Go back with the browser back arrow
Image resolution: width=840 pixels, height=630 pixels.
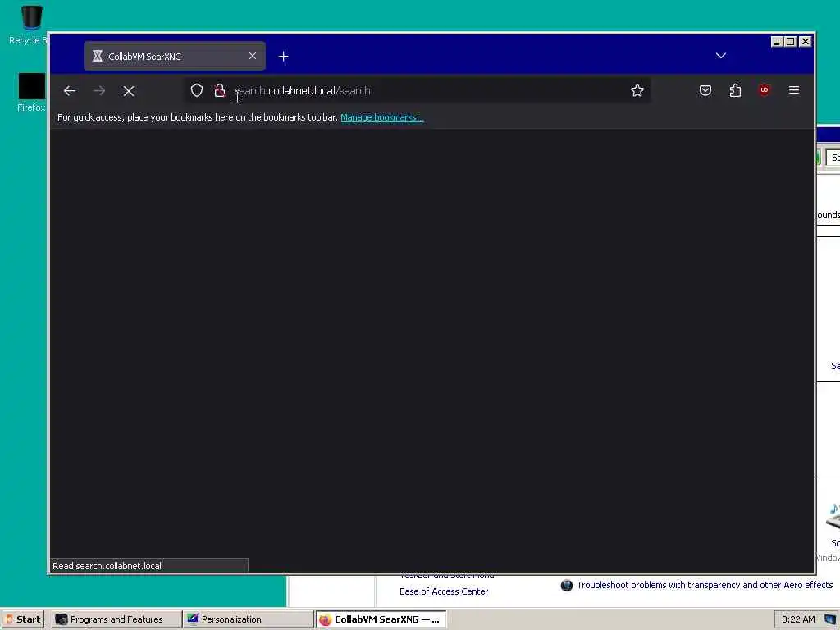pyautogui.click(x=70, y=91)
